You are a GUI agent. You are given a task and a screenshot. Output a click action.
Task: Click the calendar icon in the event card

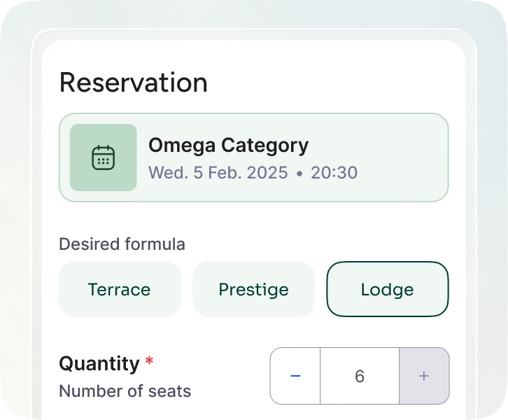[x=104, y=157]
